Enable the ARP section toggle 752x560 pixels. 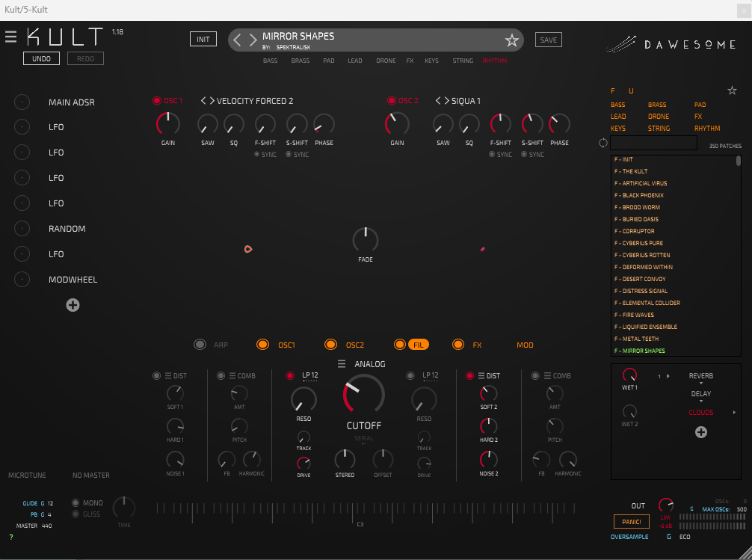(200, 345)
